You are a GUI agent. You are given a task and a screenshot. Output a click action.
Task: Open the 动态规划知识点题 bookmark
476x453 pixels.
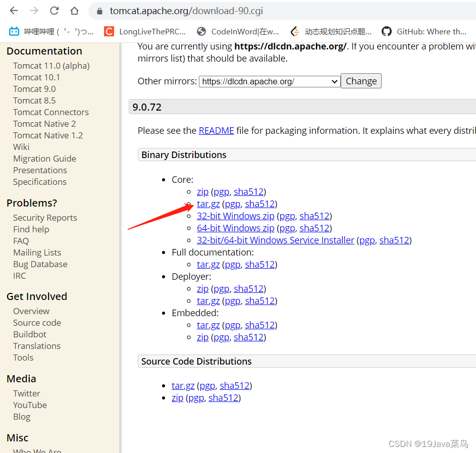tap(331, 31)
